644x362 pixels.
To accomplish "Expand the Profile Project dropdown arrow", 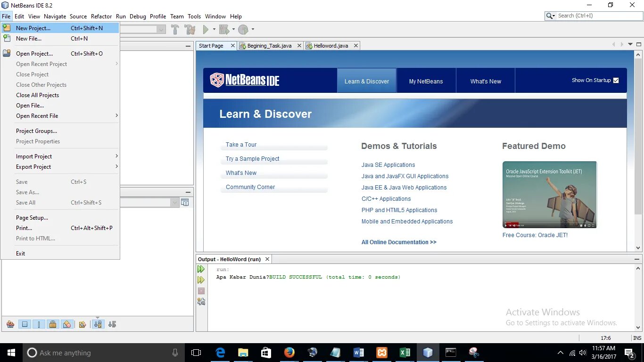I will tap(253, 30).
